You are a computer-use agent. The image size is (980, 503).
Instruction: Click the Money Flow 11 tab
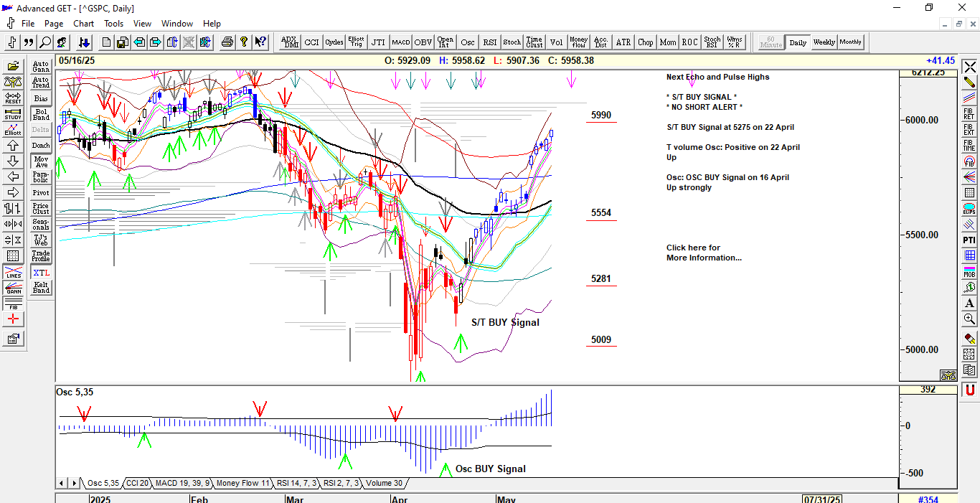pyautogui.click(x=243, y=483)
